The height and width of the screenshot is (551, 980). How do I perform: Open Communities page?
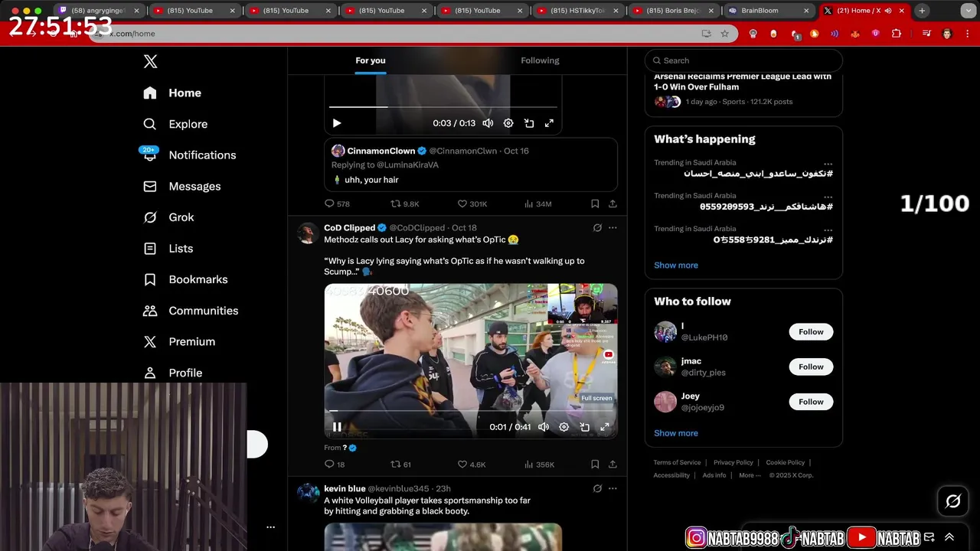[191, 311]
